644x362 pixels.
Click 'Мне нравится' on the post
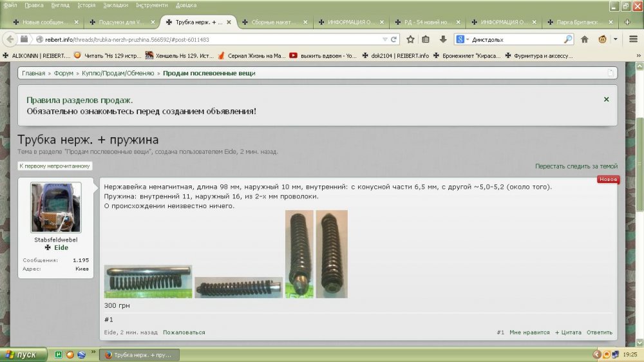(x=529, y=332)
